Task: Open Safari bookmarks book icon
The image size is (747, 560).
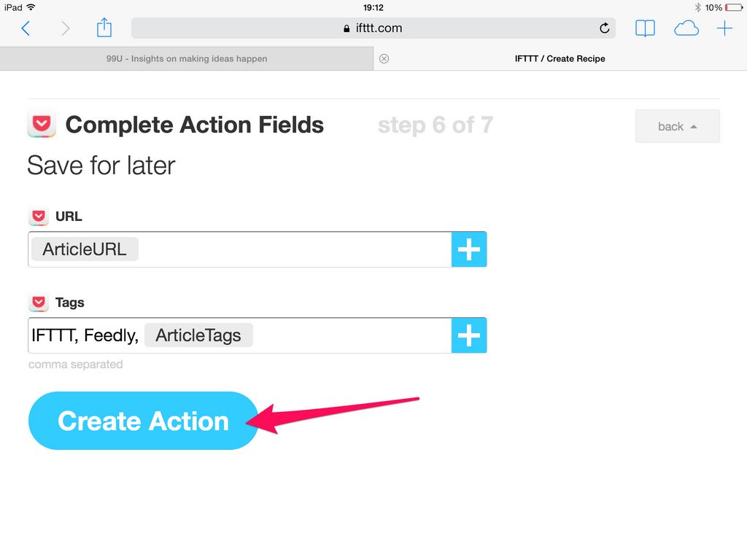Action: click(645, 28)
